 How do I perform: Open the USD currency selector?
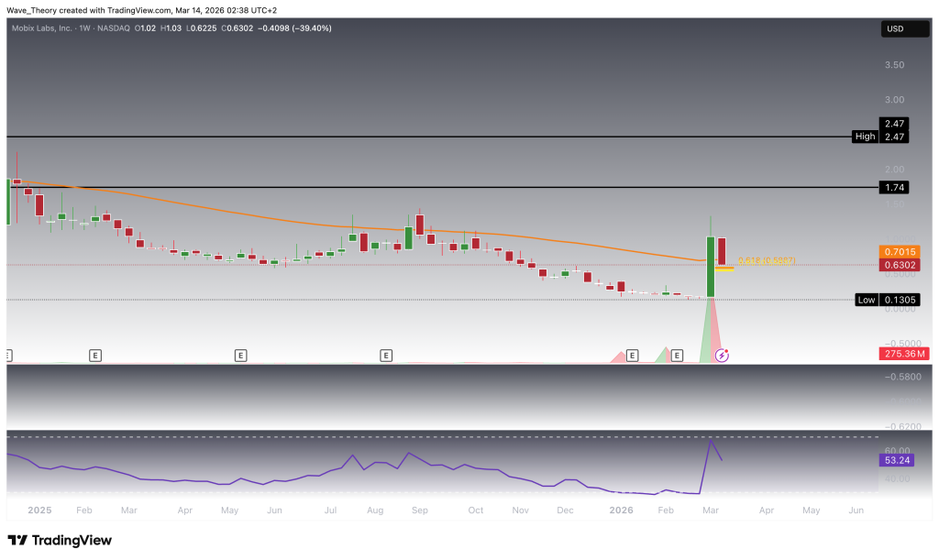pyautogui.click(x=893, y=29)
